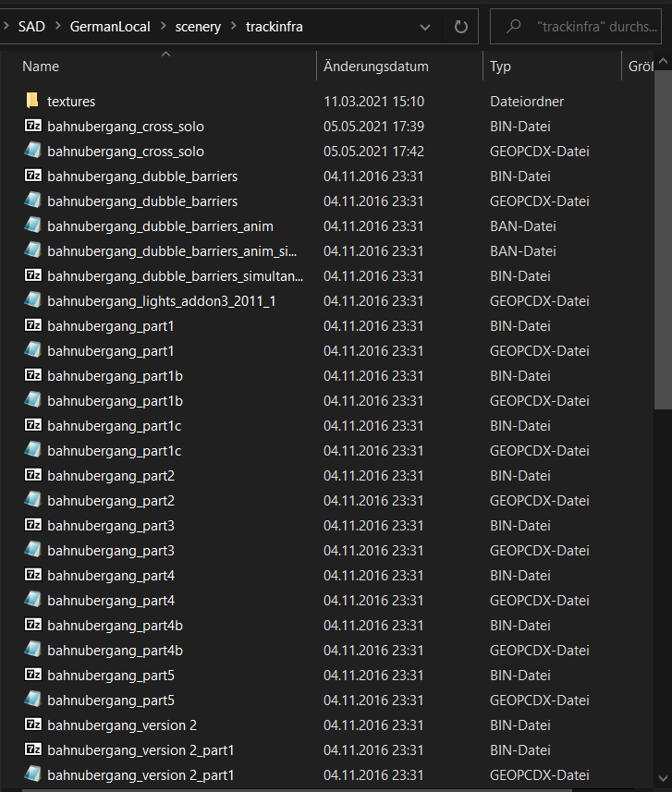The height and width of the screenshot is (792, 672).
Task: Click the 7z icon of bahnubergang_version 2_part1 BIN file
Action: click(x=33, y=749)
